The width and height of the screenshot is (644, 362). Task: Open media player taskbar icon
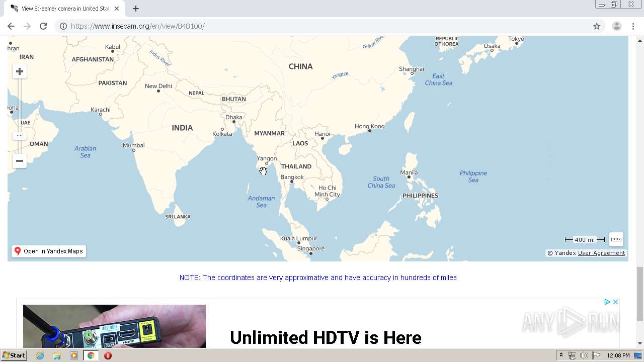[74, 355]
